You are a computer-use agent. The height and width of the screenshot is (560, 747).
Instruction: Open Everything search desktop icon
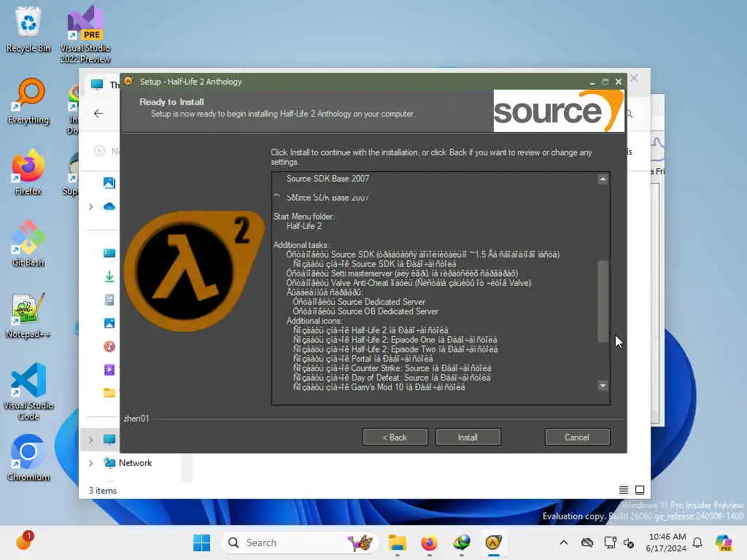tap(28, 101)
